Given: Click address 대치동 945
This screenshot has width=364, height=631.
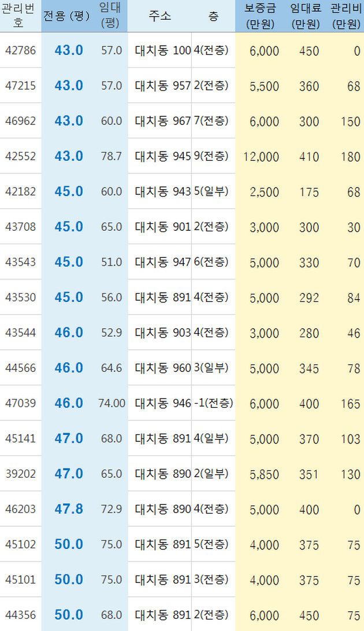Looking at the screenshot, I should [163, 157].
